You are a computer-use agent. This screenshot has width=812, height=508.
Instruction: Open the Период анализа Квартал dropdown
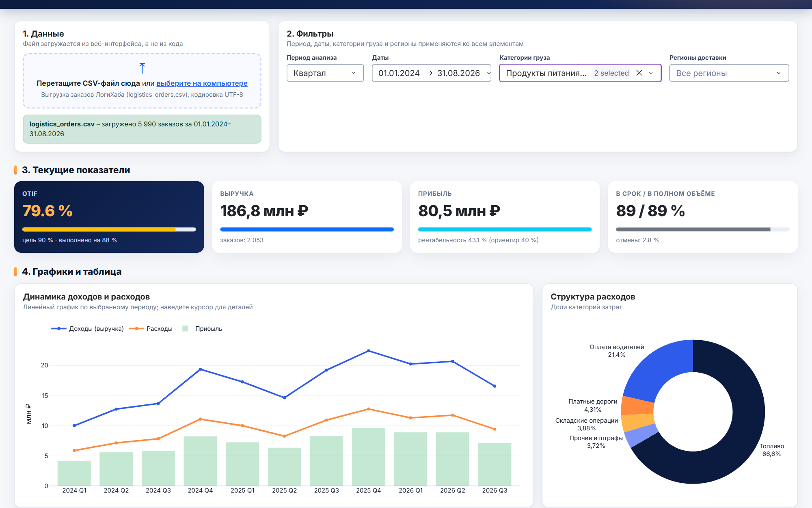(325, 73)
